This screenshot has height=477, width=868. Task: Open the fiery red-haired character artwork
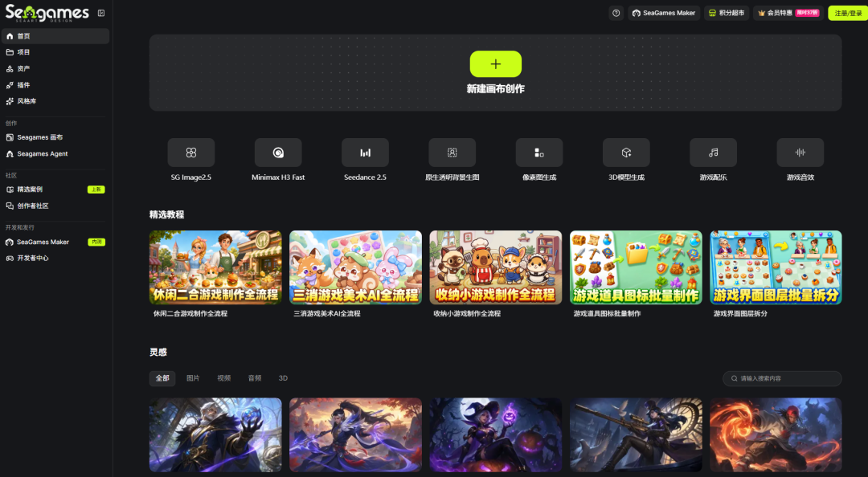[x=776, y=435]
